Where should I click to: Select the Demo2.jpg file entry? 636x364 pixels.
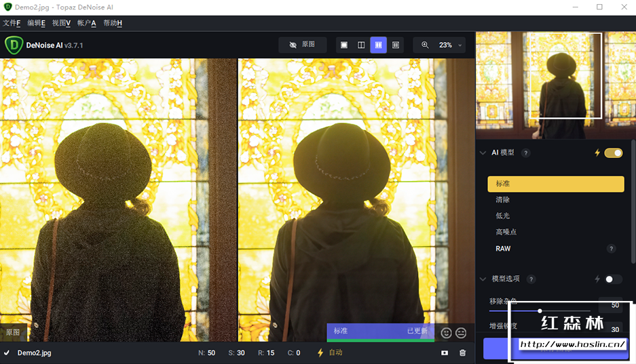point(35,352)
